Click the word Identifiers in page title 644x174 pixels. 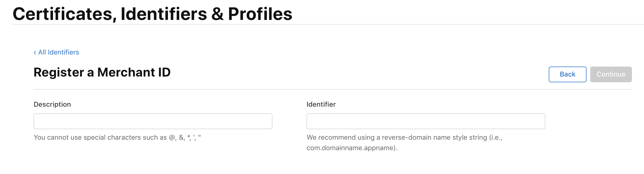click(x=164, y=14)
